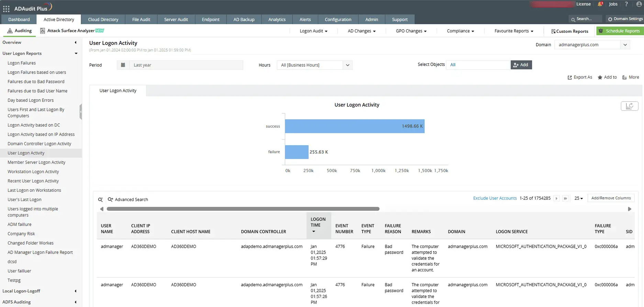The width and height of the screenshot is (644, 307).
Task: Toggle chart view icon button
Action: click(630, 106)
